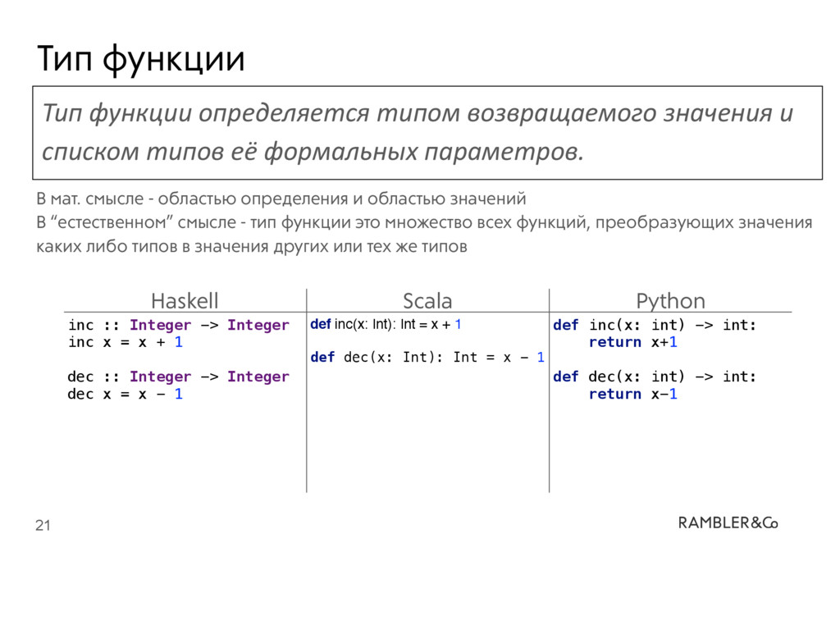Click Python line "return x+1"
The image size is (840, 630).
coord(633,342)
